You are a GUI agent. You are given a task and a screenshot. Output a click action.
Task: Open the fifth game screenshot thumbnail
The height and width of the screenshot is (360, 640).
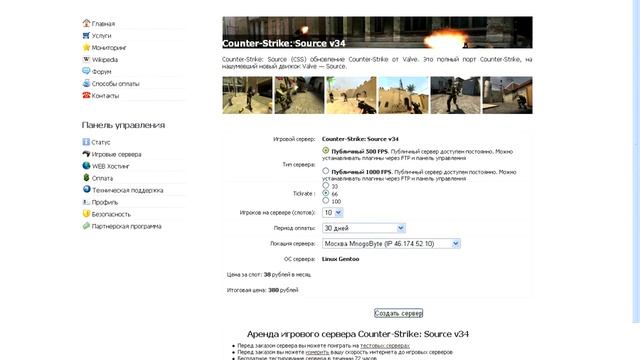456,95
